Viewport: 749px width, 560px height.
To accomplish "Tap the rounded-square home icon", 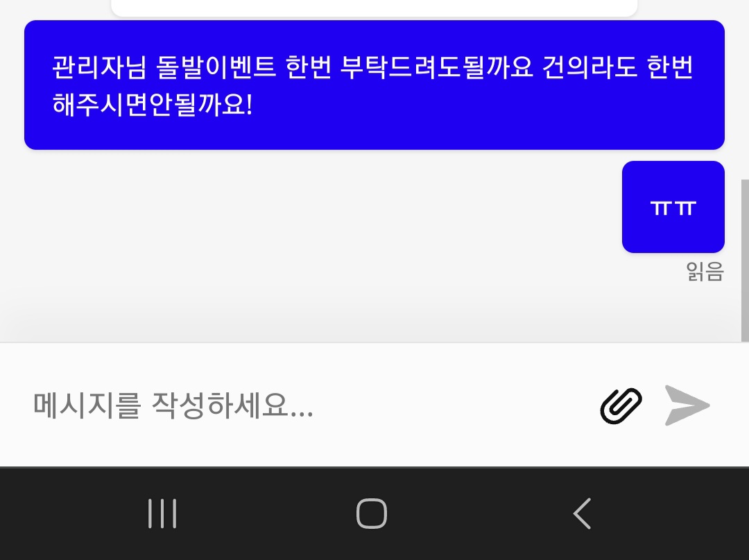I will (372, 514).
